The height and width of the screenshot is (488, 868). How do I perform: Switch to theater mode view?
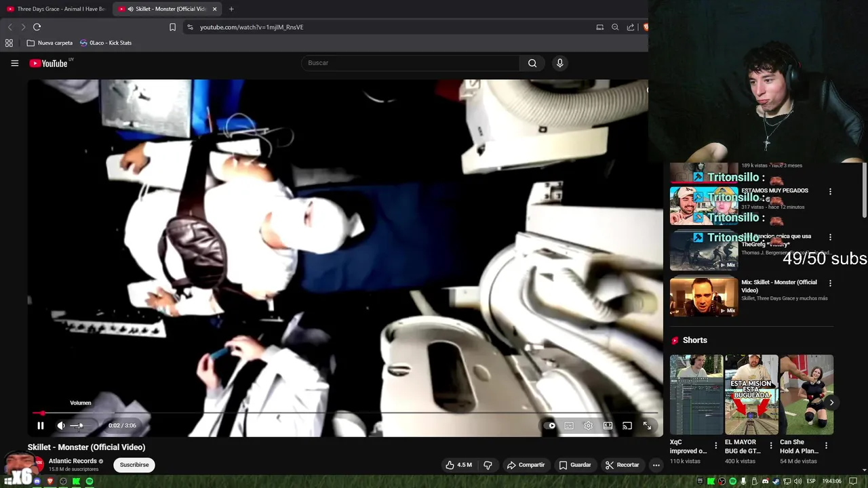click(x=608, y=426)
